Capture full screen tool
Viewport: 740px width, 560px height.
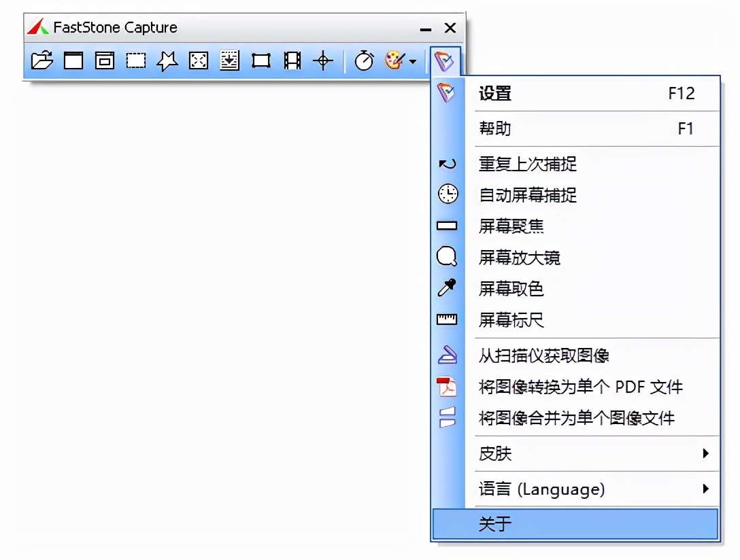coord(198,60)
